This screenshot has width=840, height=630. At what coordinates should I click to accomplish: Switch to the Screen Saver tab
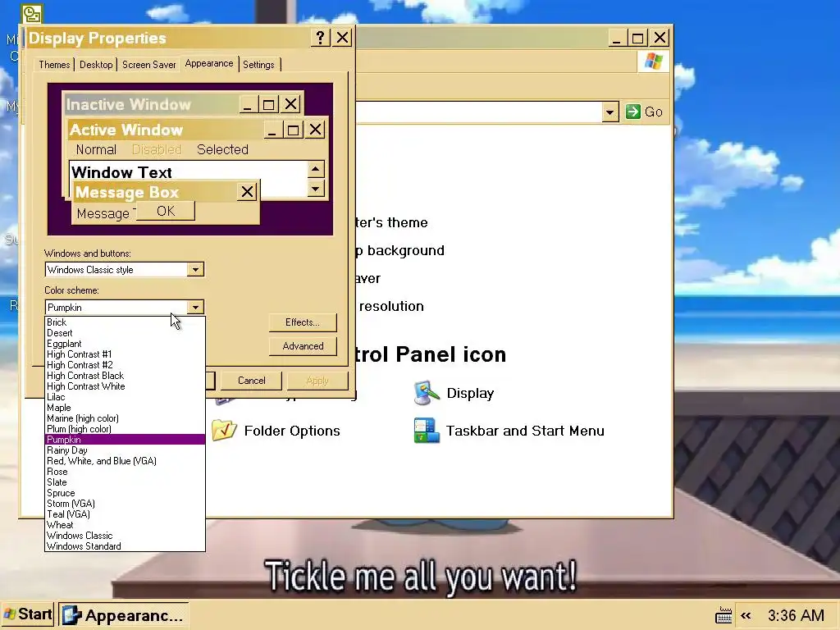[x=149, y=64]
